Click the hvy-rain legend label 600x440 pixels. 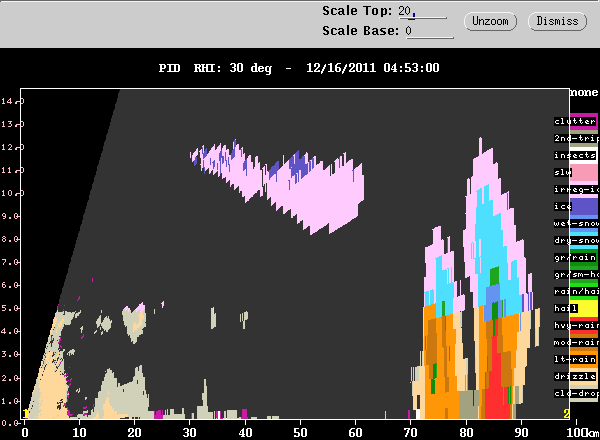[576, 325]
